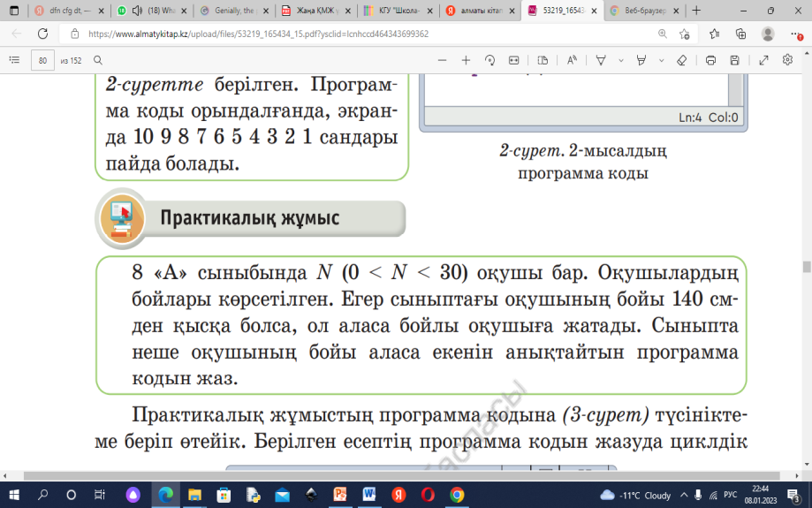Click the page number input field
The image size is (812, 508).
[42, 60]
